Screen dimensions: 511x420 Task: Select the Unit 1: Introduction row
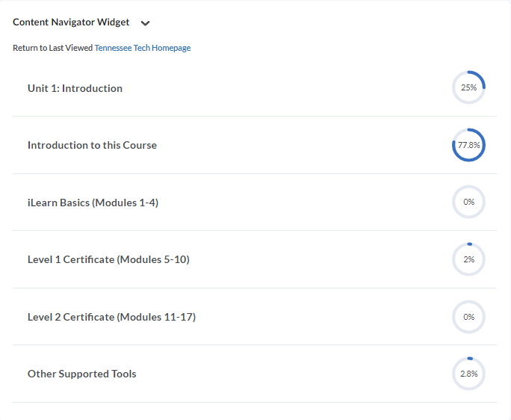point(254,88)
